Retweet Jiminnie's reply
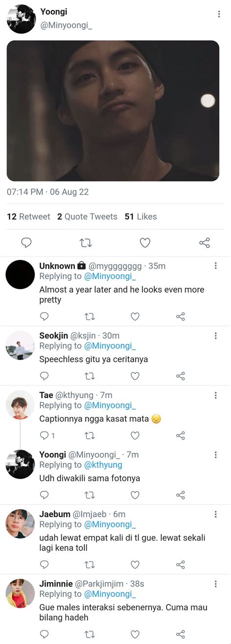The height and width of the screenshot is (644, 231). [x=90, y=634]
